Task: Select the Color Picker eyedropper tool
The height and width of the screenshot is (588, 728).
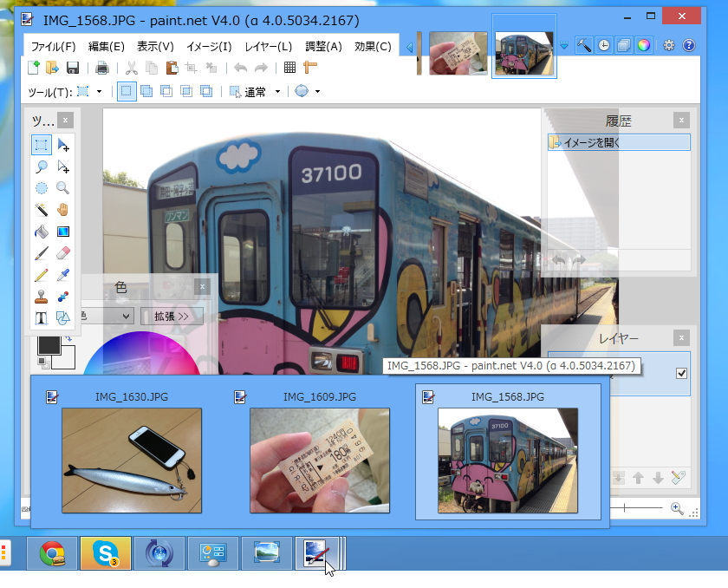Action: click(63, 275)
